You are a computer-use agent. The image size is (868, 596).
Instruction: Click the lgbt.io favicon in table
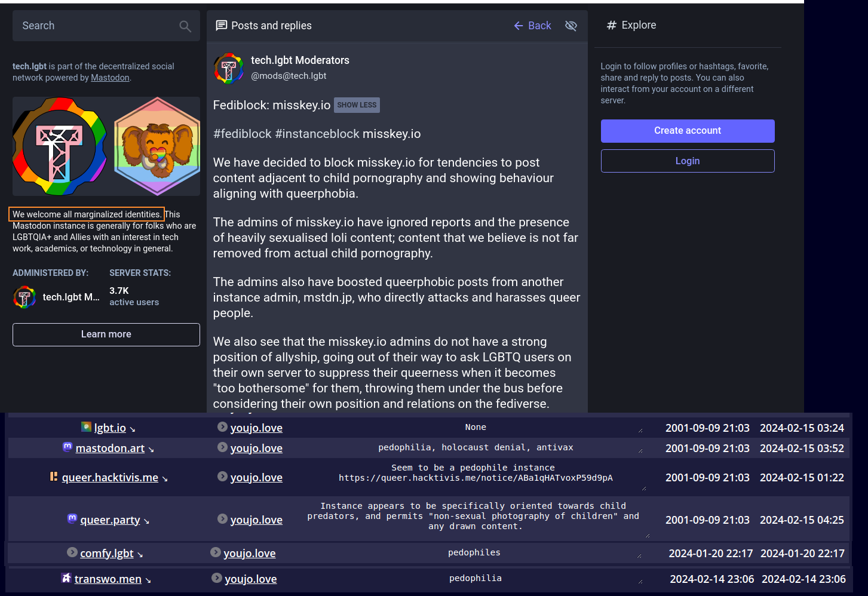click(87, 427)
